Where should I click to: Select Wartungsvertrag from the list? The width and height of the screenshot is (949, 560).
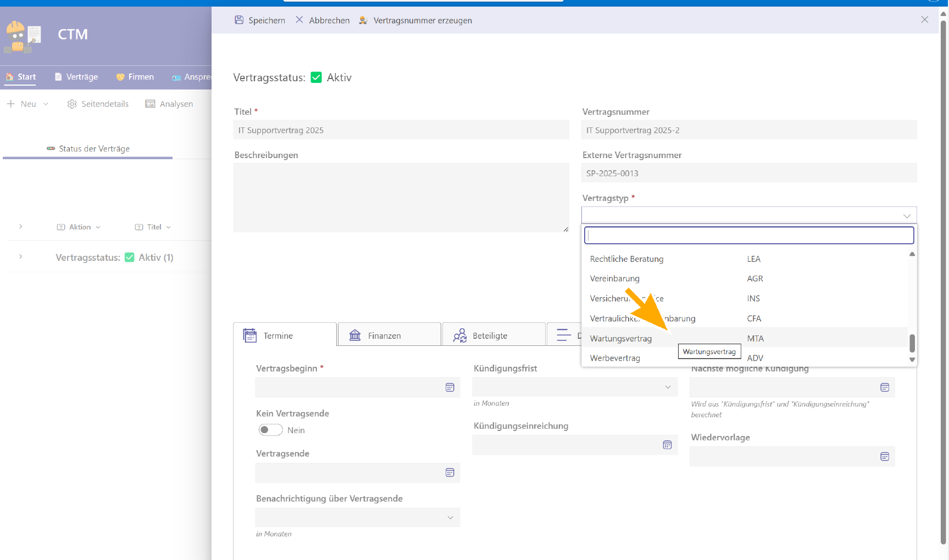pyautogui.click(x=621, y=339)
